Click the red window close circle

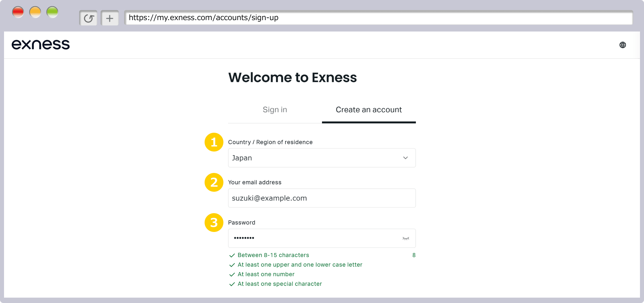pos(18,12)
